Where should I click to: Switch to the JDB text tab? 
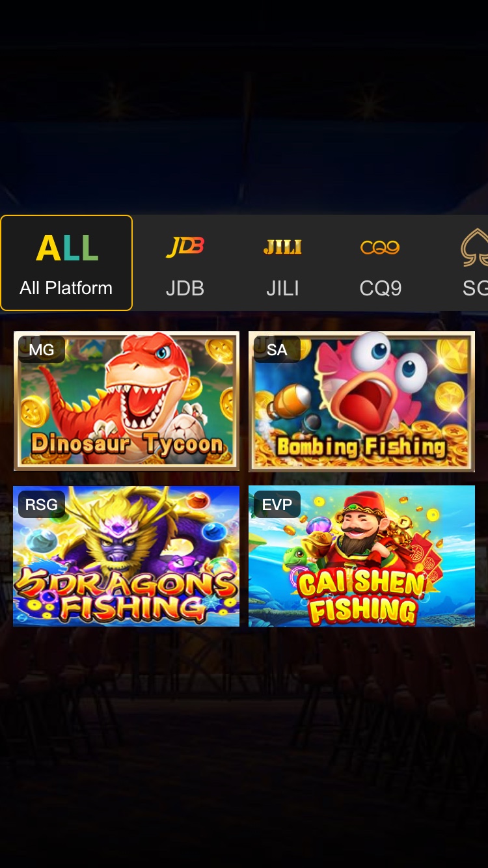tap(185, 288)
